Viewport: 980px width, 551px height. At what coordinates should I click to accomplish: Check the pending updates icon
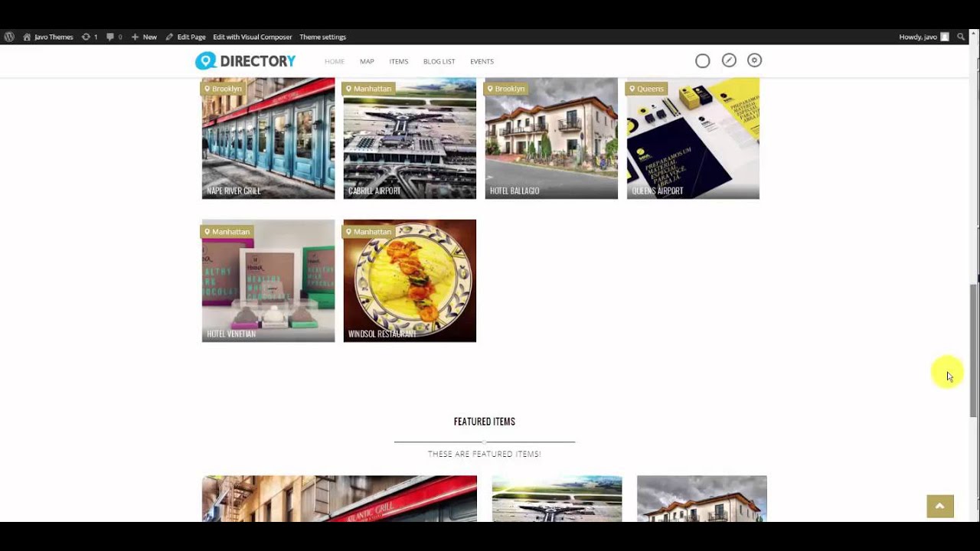click(x=90, y=37)
